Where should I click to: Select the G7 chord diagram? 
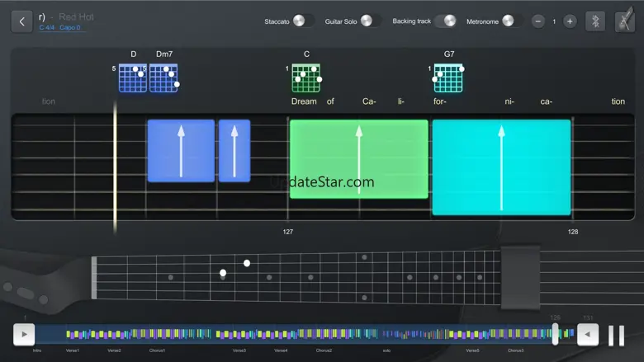(x=448, y=78)
